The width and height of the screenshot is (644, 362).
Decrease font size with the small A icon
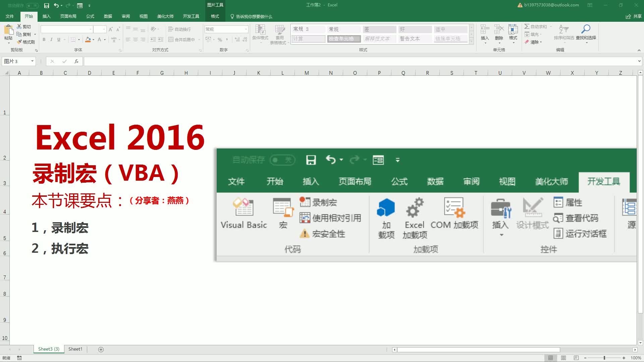pos(118,29)
